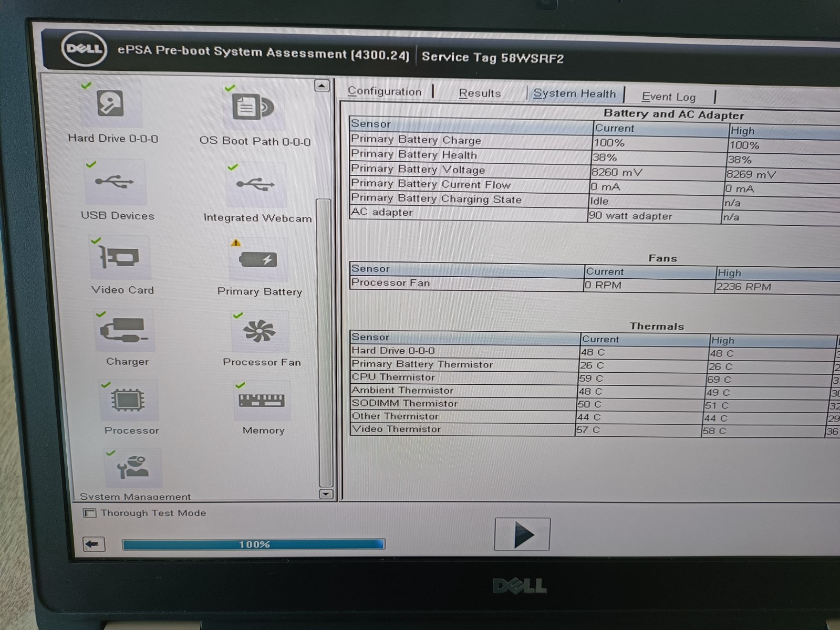Click the Battery and AC Adapter heading
This screenshot has height=630, width=840.
pyautogui.click(x=673, y=114)
